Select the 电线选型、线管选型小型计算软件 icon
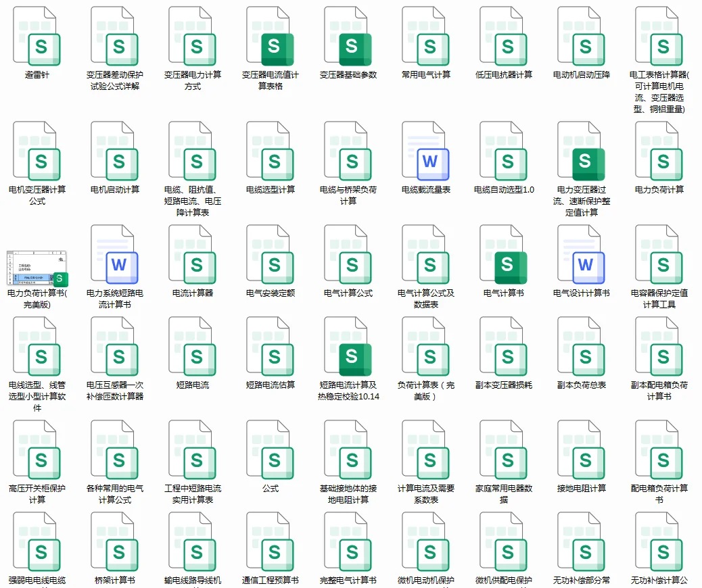Image resolution: width=702 pixels, height=588 pixels. (37, 347)
